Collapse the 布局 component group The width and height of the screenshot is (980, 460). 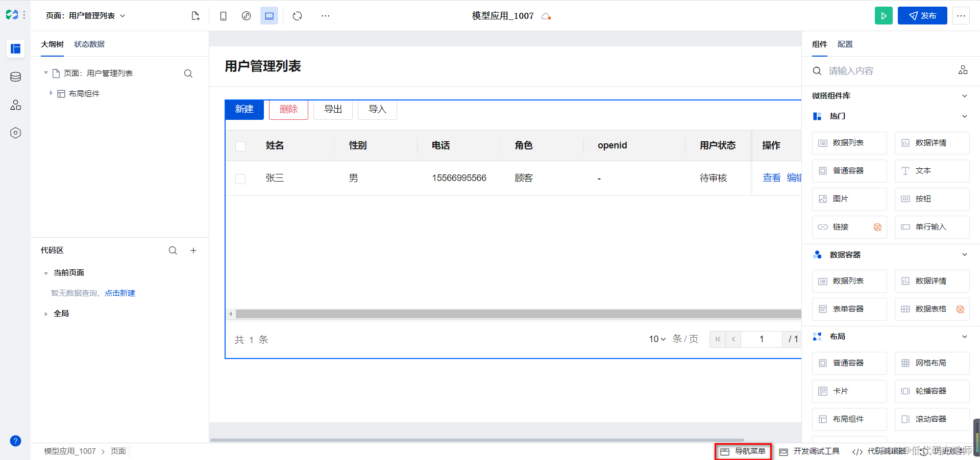[965, 337]
